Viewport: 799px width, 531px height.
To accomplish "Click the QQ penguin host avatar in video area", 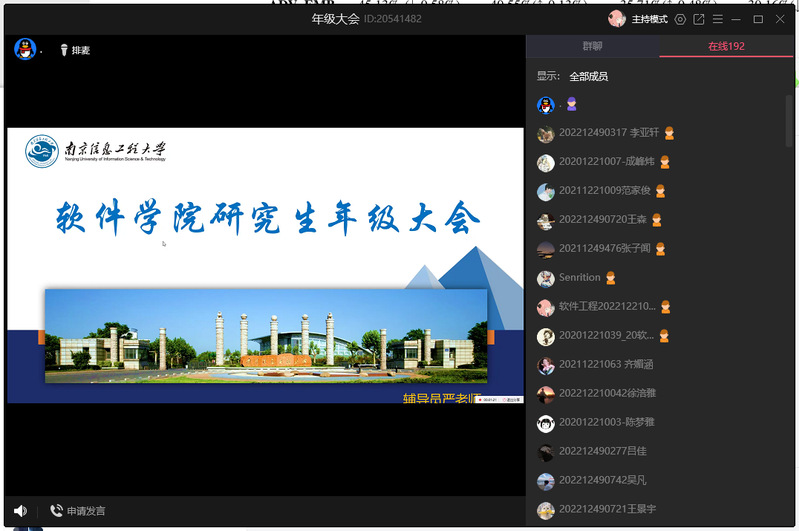I will 25,49.
